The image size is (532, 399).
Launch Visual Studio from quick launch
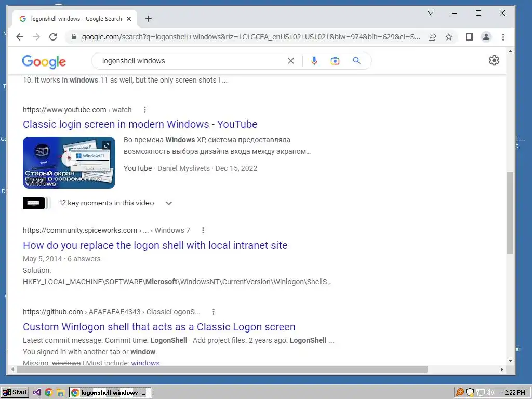click(x=37, y=393)
